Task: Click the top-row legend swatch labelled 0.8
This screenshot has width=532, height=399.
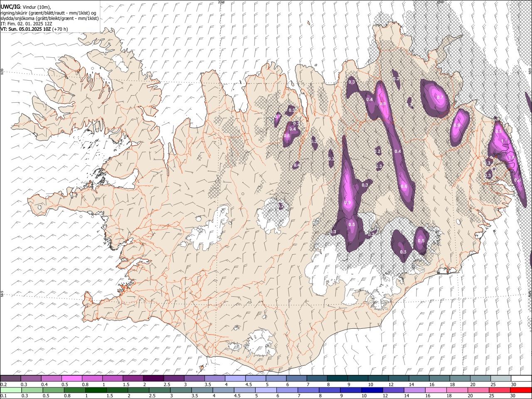Action: click(x=92, y=378)
